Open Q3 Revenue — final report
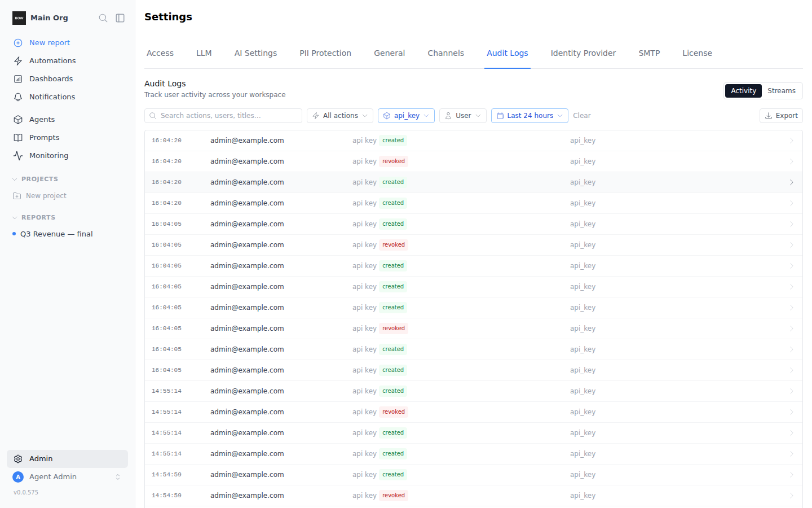This screenshot has width=812, height=508. pos(56,234)
